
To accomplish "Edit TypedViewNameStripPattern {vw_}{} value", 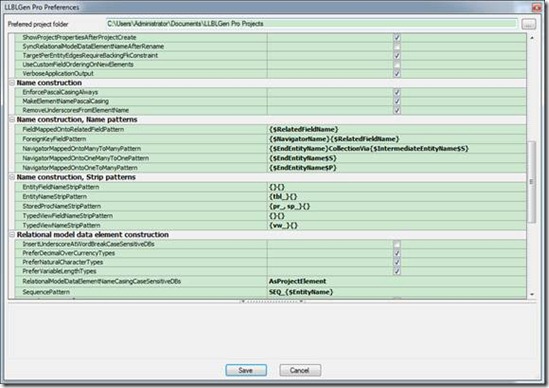I will pyautogui.click(x=397, y=226).
